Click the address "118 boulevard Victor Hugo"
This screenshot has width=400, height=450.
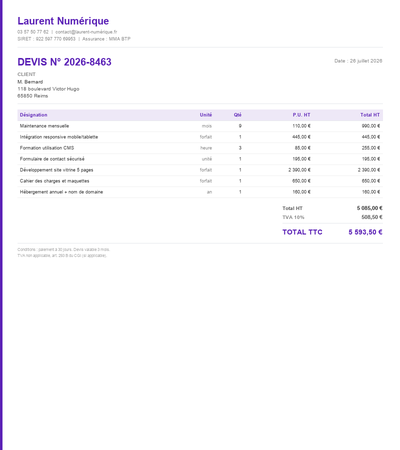(48, 89)
